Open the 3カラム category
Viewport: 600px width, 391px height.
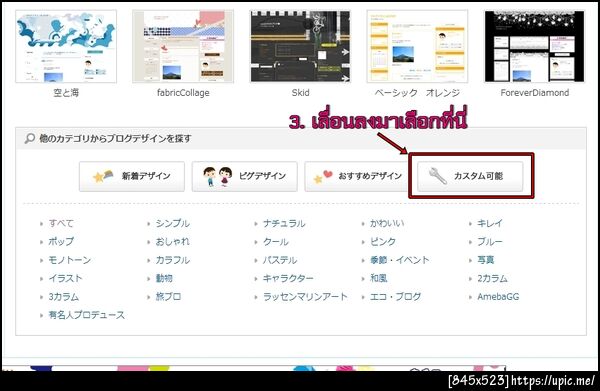64,297
